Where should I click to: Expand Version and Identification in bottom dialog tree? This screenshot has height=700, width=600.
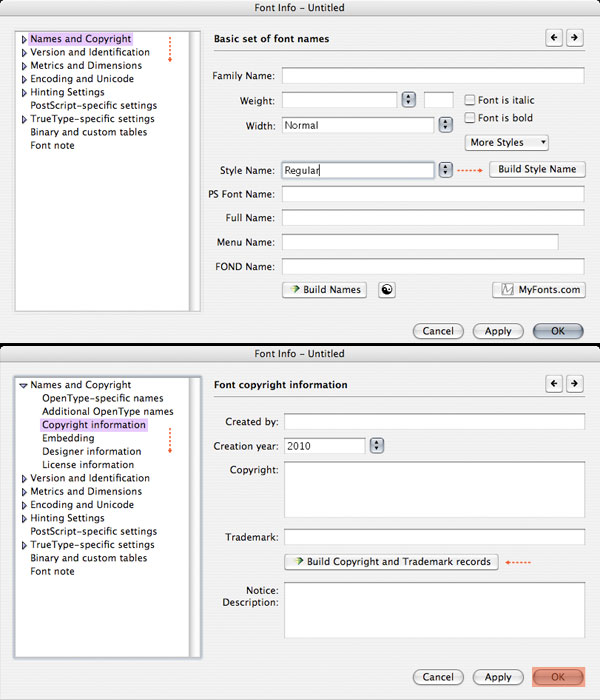24,479
